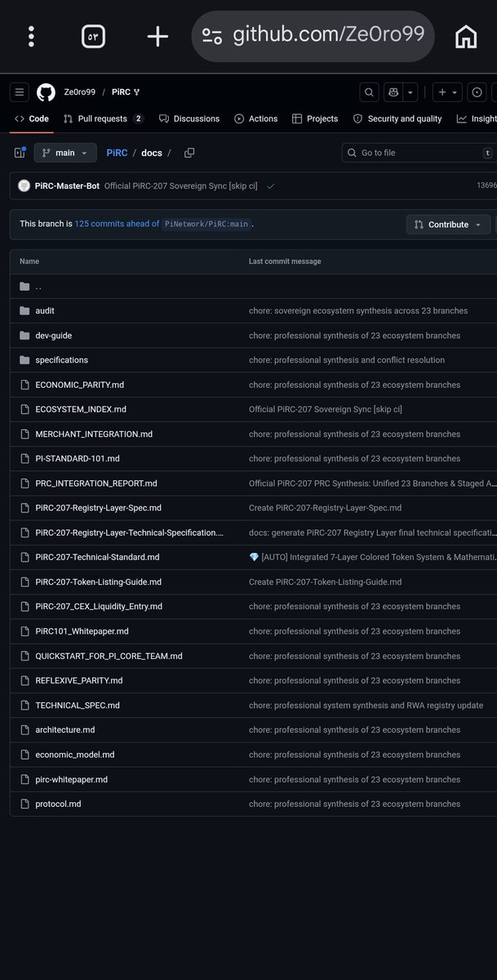Screen dimensions: 497x980
Task: Open PRC_INTEGRATION_REPORT.md file
Action: tap(96, 483)
